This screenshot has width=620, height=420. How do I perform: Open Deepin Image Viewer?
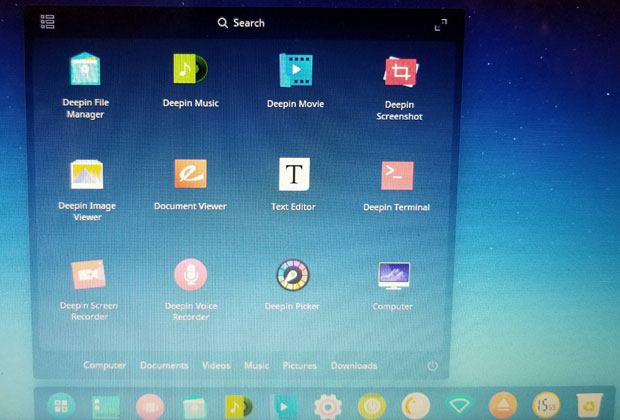[87, 174]
